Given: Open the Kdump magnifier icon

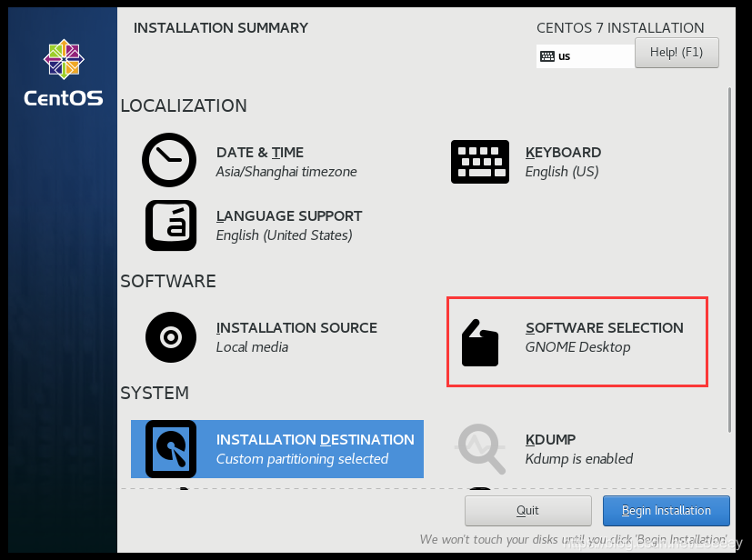Looking at the screenshot, I should [480, 449].
